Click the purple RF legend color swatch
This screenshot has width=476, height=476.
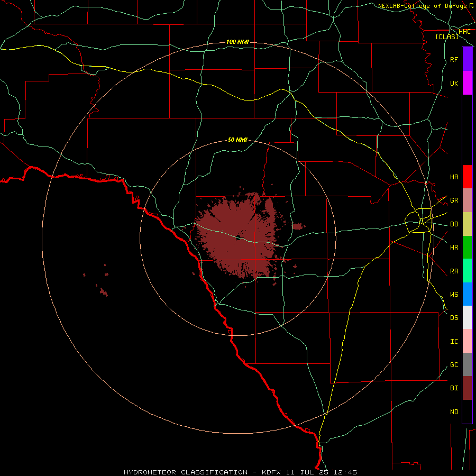coord(467,59)
